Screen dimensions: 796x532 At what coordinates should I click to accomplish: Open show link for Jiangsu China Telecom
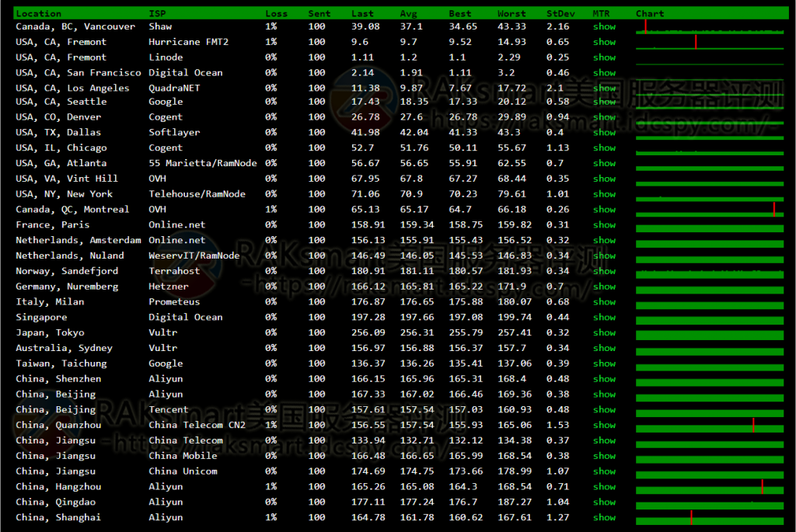[604, 440]
